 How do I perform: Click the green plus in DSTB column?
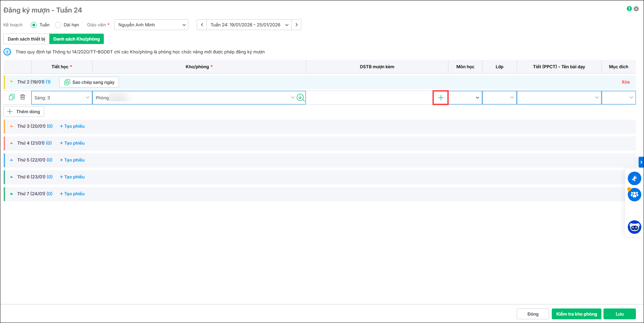click(441, 98)
